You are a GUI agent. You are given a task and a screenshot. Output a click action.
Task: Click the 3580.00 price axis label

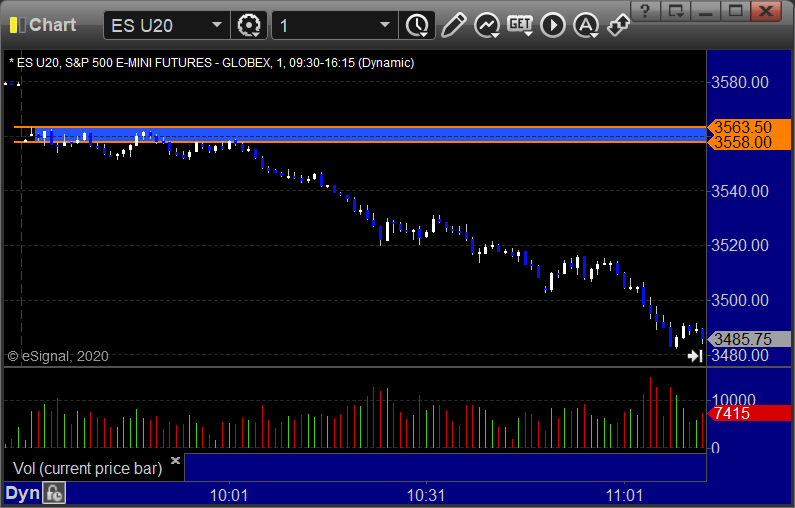[740, 82]
